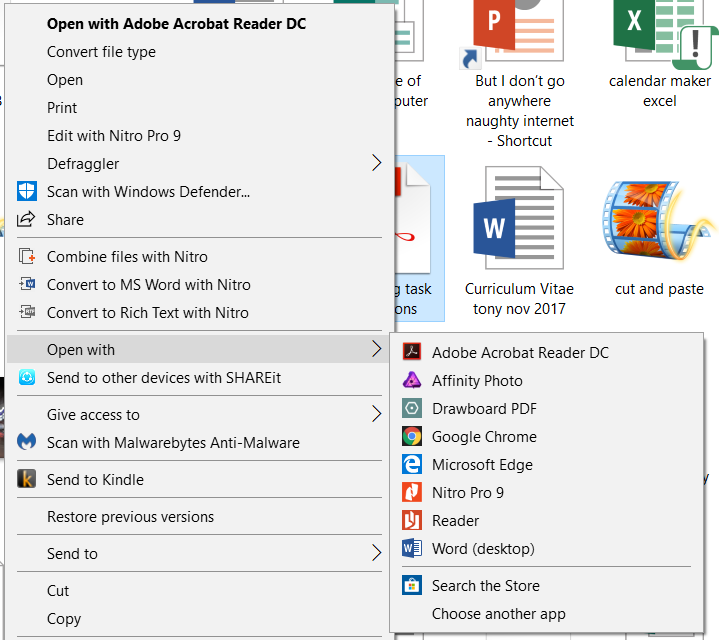Select the Curriculum Vitae Word document icon
Viewport: 721px width, 640px height.
(x=519, y=218)
